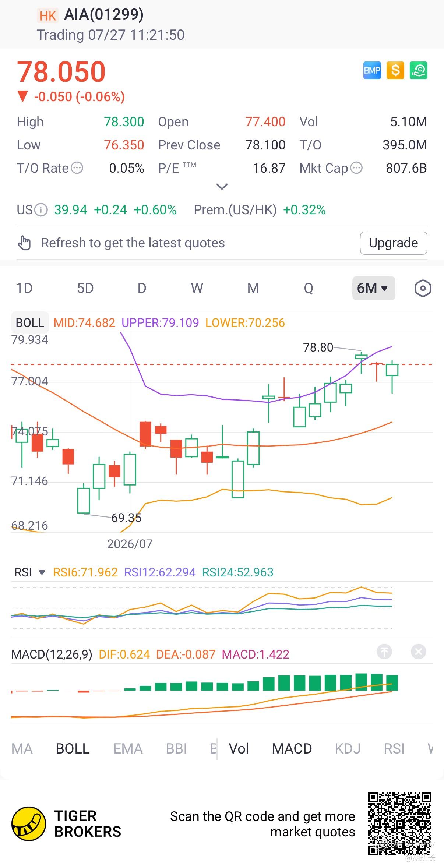Open the orange dollar trade icon
This screenshot has width=444, height=868.
(x=395, y=70)
